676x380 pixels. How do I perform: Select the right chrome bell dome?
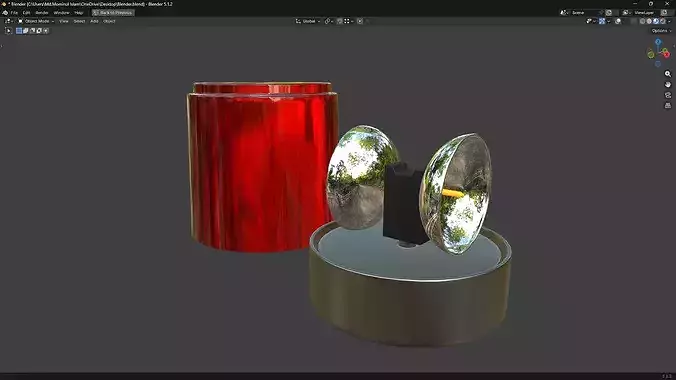click(456, 193)
